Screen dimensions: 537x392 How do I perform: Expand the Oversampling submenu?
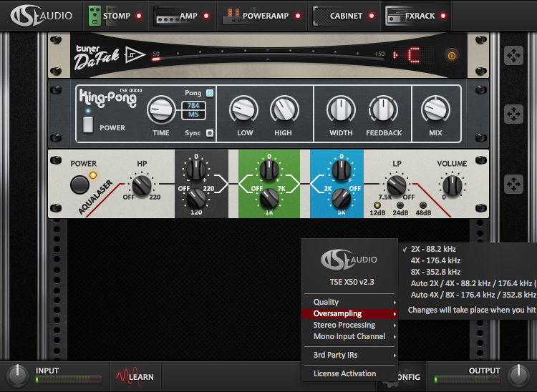tap(349, 313)
